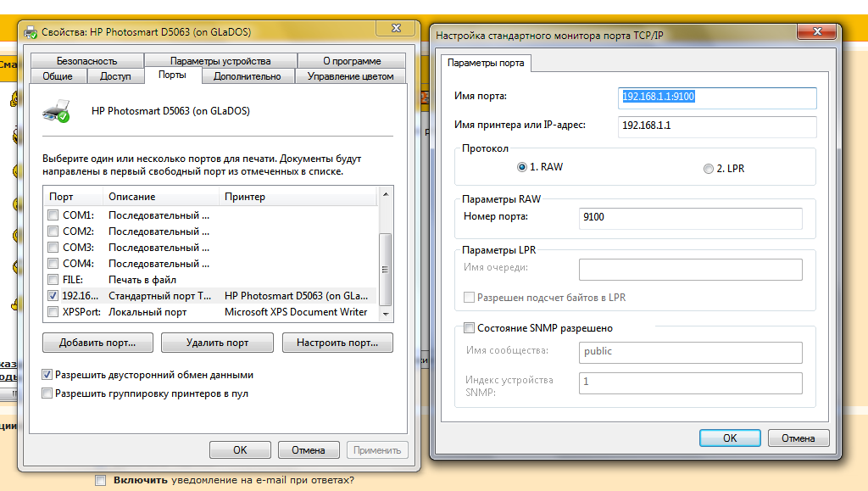Click the Удалить порт button
The width and height of the screenshot is (868, 491).
[x=217, y=343]
